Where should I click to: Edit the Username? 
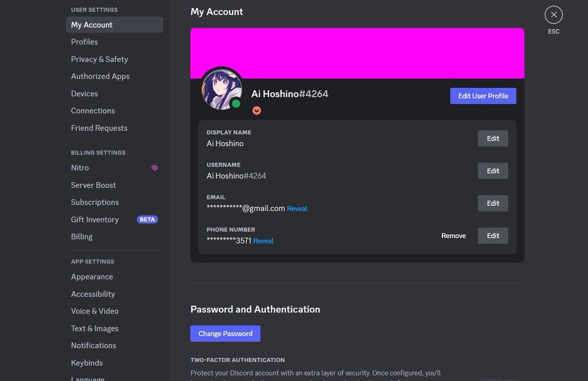click(493, 171)
